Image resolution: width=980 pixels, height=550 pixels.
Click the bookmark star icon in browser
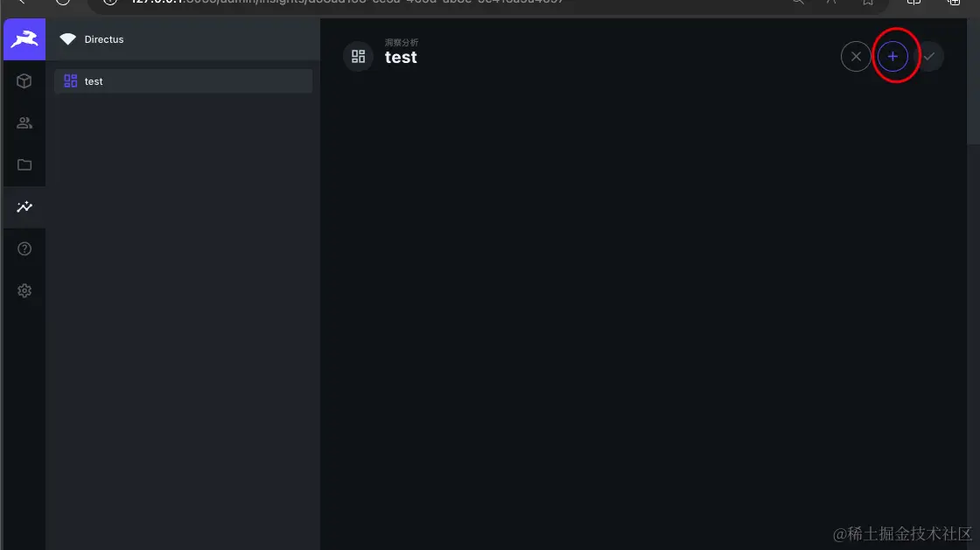[x=867, y=2]
